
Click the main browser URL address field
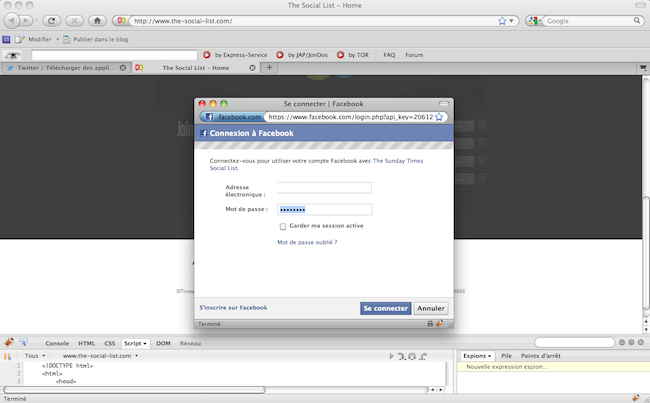click(314, 21)
